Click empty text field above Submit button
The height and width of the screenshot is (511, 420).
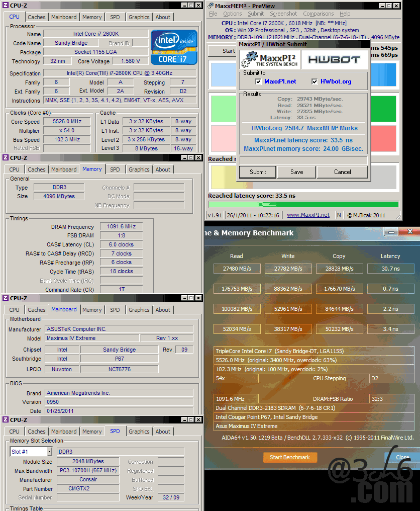point(303,160)
